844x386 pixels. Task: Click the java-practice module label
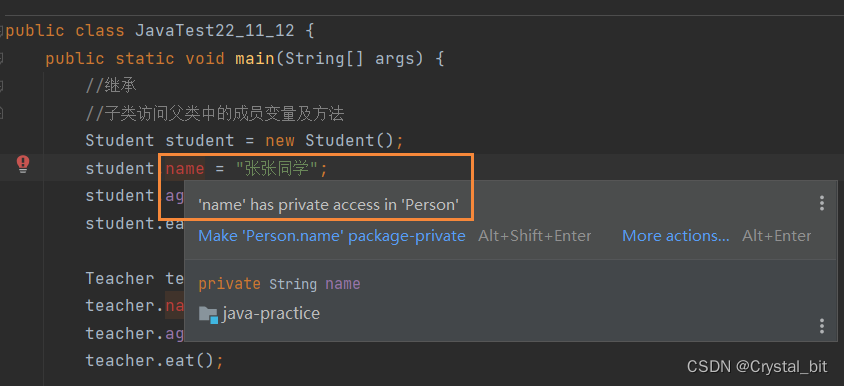(x=271, y=313)
